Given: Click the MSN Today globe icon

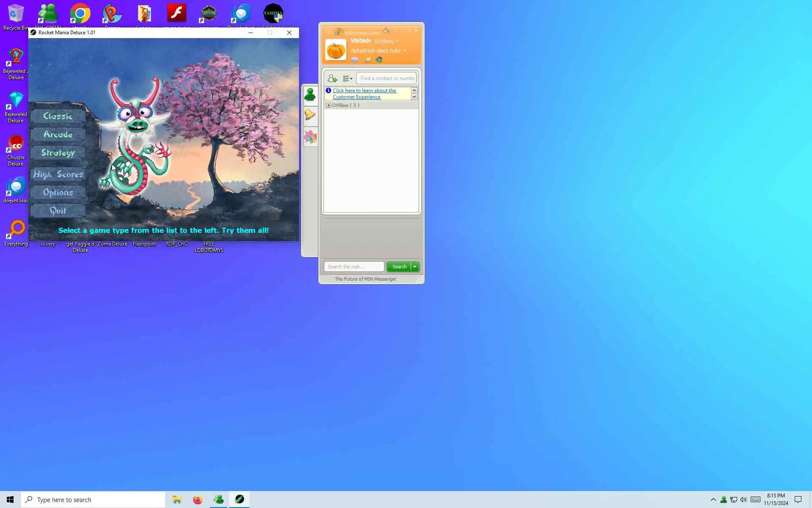Looking at the screenshot, I should pyautogui.click(x=379, y=60).
